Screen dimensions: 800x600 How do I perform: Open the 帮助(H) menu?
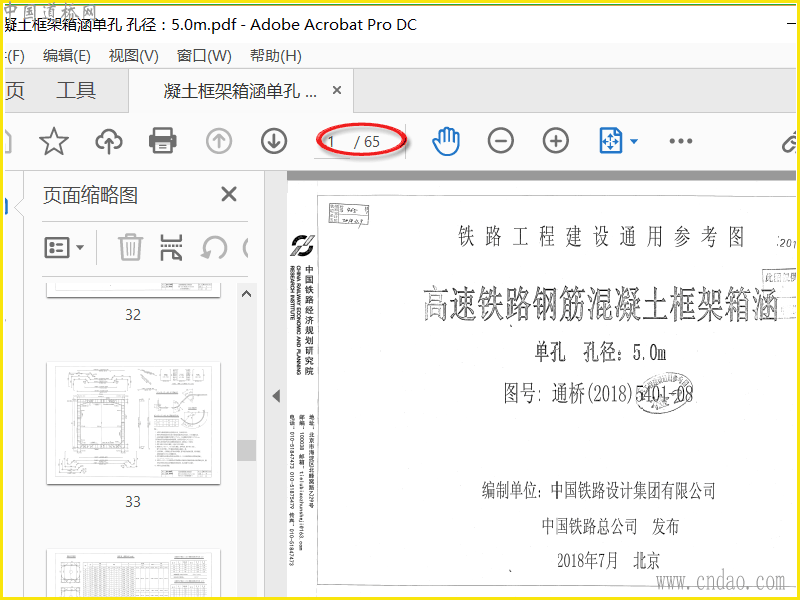point(276,56)
